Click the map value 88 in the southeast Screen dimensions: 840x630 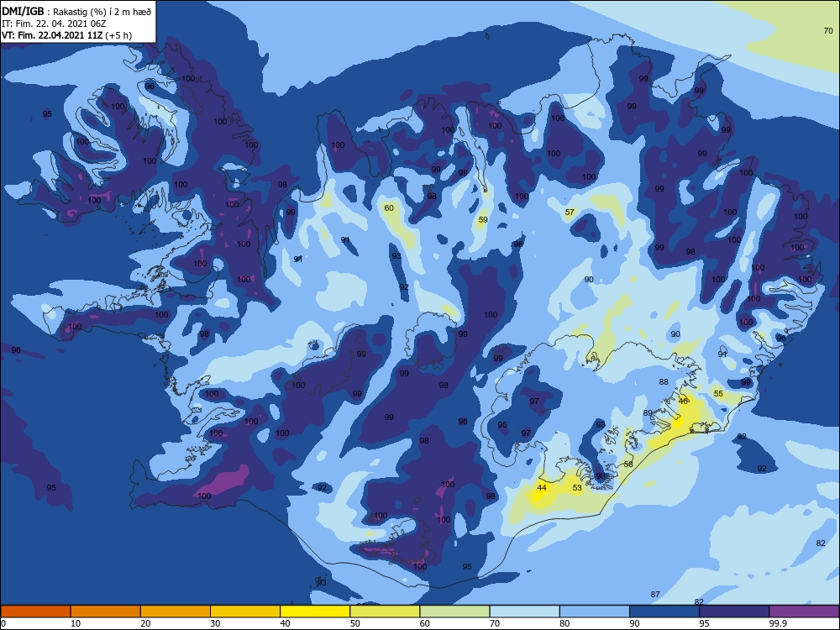(664, 382)
